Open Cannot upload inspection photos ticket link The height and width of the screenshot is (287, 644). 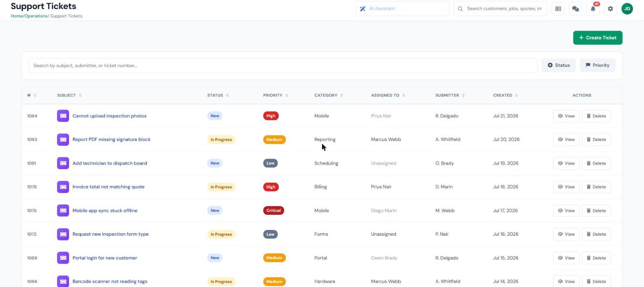[x=110, y=116]
